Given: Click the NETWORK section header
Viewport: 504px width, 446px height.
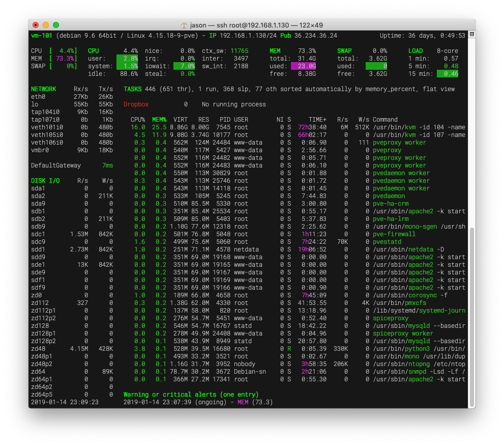Looking at the screenshot, I should [43, 89].
